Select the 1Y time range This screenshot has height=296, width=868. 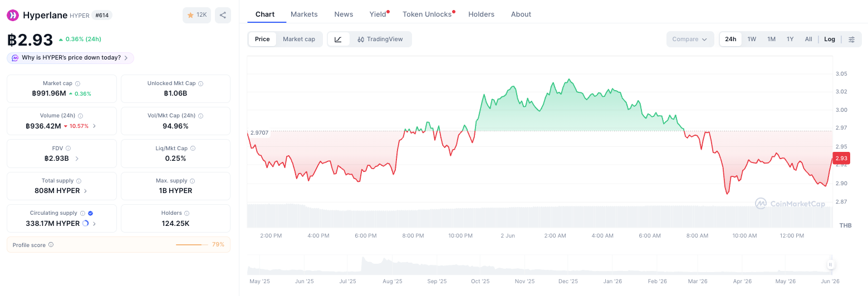(x=790, y=39)
